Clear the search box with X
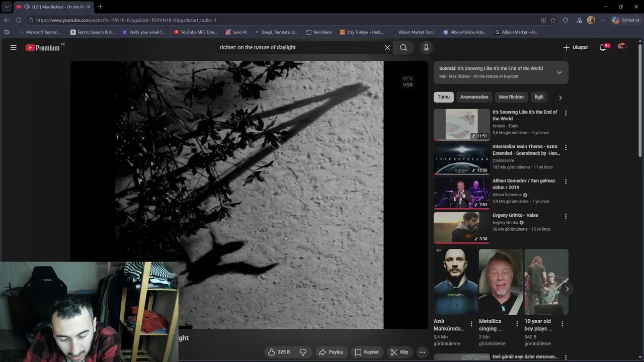644x362 pixels. tap(387, 47)
